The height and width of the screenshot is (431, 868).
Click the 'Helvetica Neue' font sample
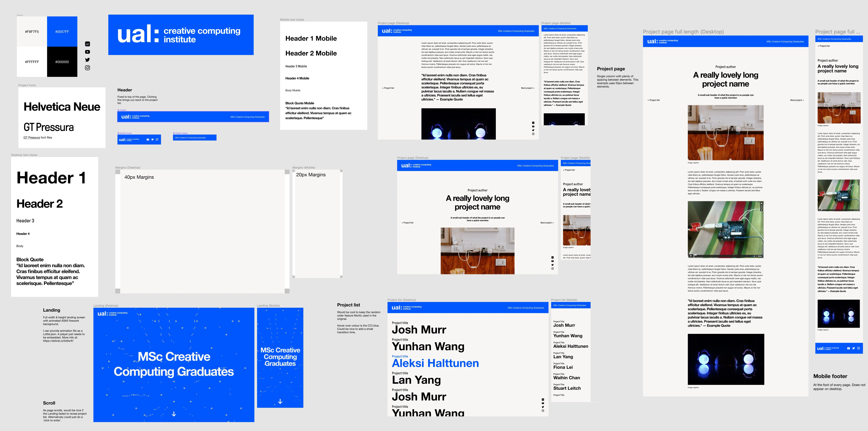(x=62, y=107)
